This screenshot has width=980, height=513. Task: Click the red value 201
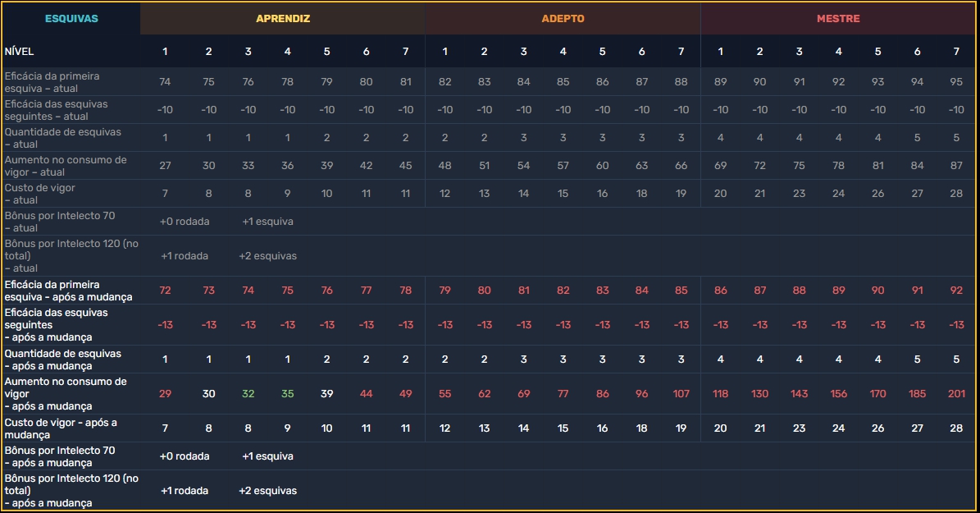[x=956, y=393]
